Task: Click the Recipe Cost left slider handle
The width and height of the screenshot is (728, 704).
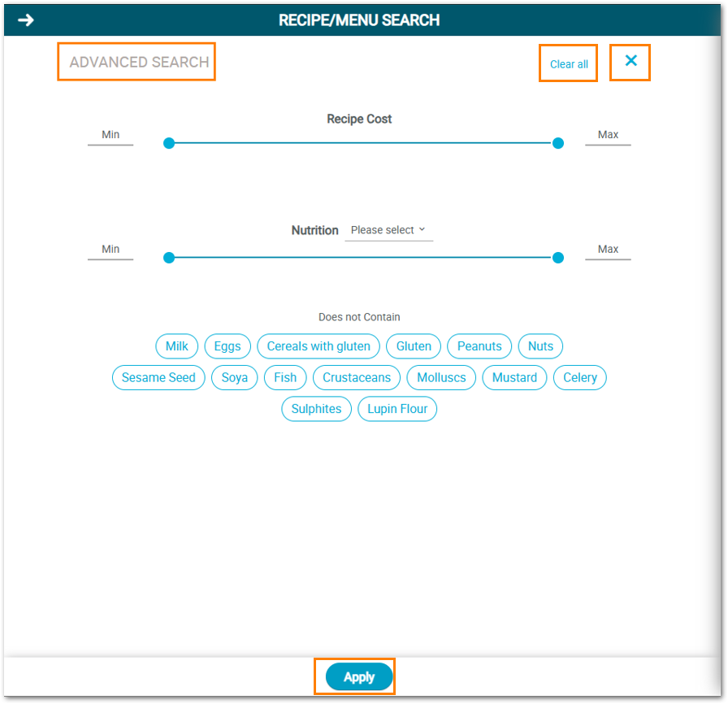Action: 169,143
